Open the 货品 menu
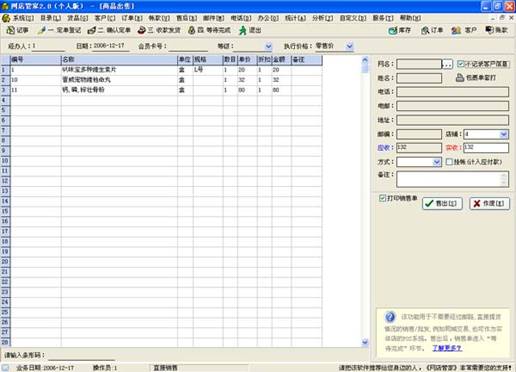 click(x=78, y=18)
